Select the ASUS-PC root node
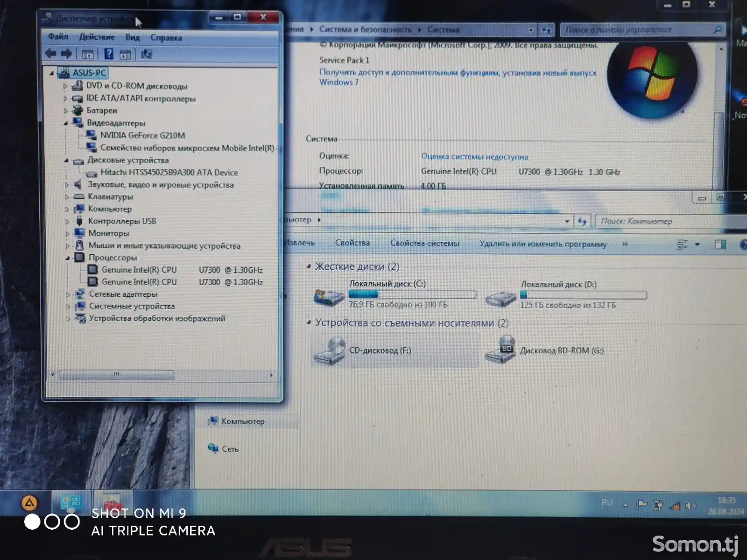The image size is (747, 560). click(89, 73)
